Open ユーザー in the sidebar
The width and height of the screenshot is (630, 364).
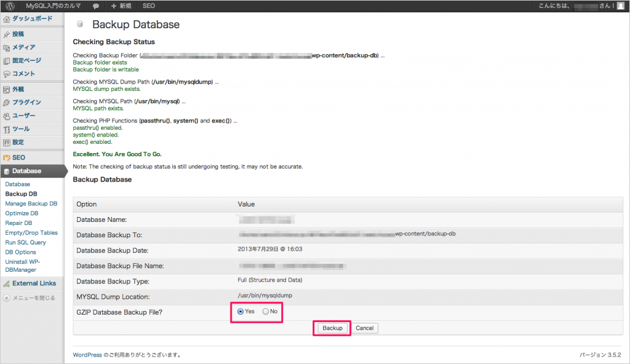[x=24, y=116]
